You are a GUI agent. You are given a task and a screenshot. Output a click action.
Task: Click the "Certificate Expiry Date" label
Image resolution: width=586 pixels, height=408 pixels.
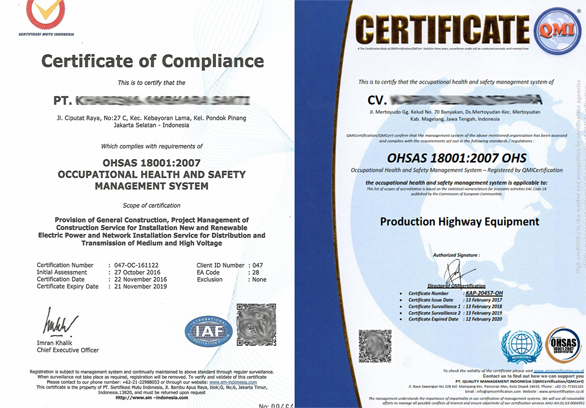point(68,287)
